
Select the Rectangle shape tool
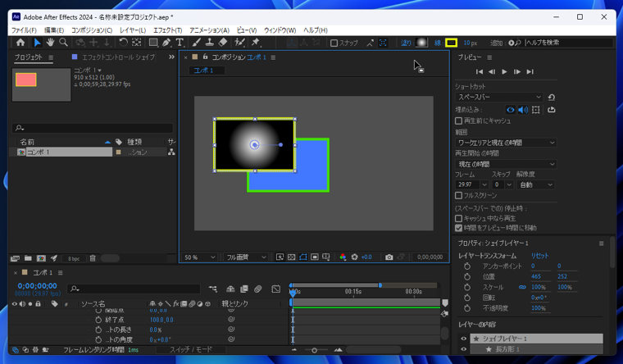152,43
